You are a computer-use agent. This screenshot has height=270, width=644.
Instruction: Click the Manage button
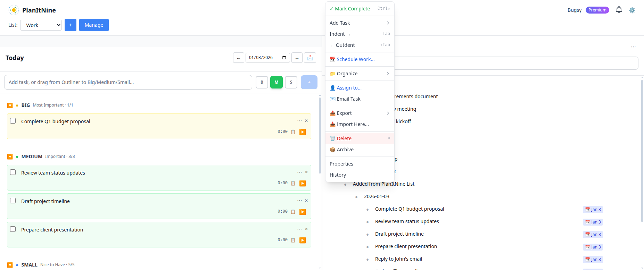pos(94,25)
